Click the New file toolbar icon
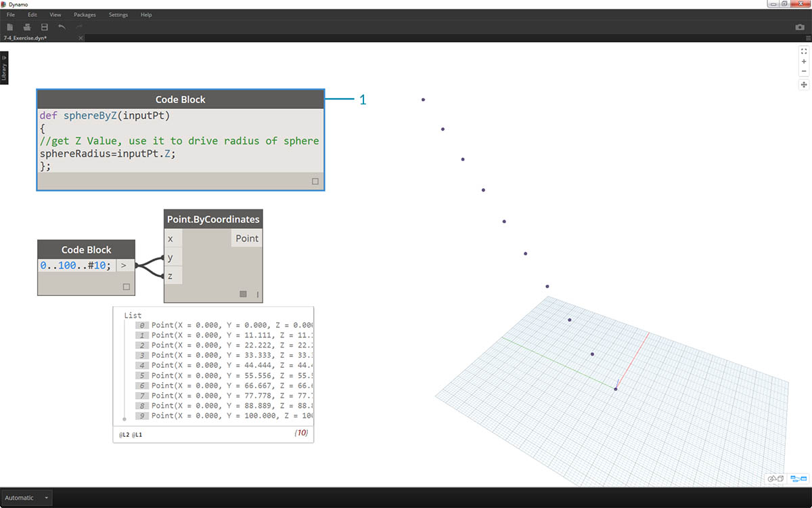 coord(9,27)
